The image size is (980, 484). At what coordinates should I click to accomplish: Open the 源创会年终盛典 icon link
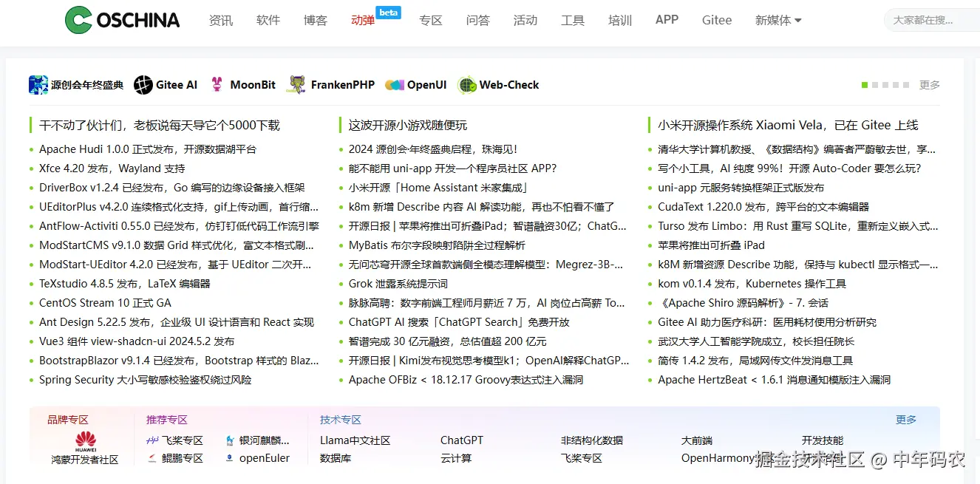pyautogui.click(x=38, y=85)
